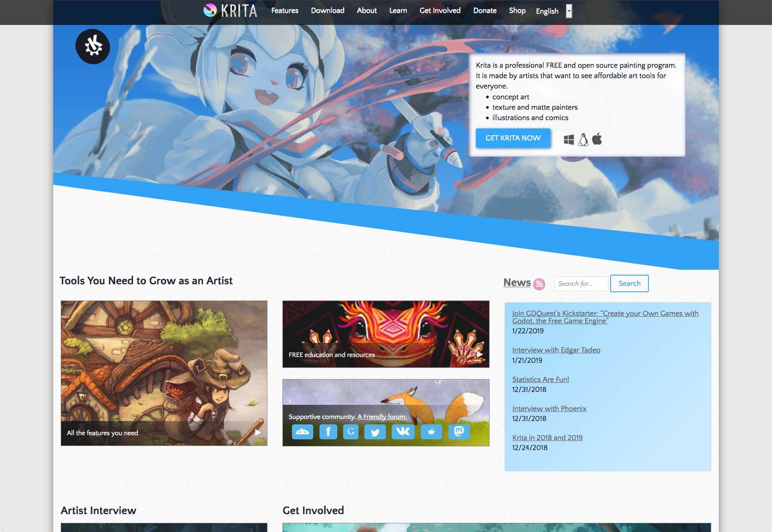Open 'All the features you need' image
This screenshot has height=532, width=772.
pos(164,373)
